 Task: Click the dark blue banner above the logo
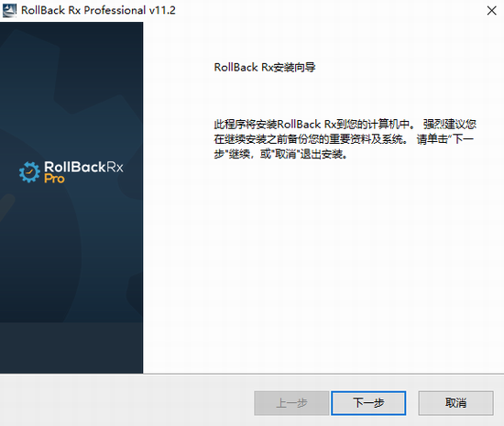pos(71,90)
